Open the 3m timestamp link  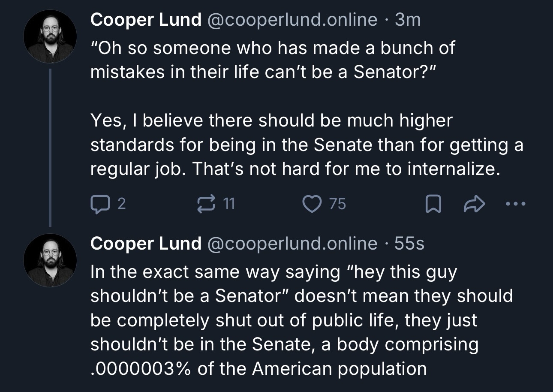[x=408, y=20]
